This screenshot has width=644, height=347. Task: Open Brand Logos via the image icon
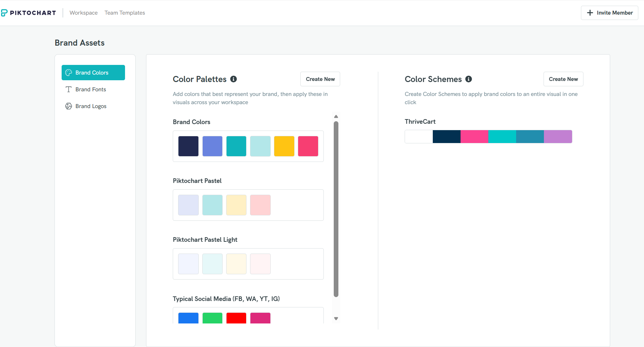[68, 106]
